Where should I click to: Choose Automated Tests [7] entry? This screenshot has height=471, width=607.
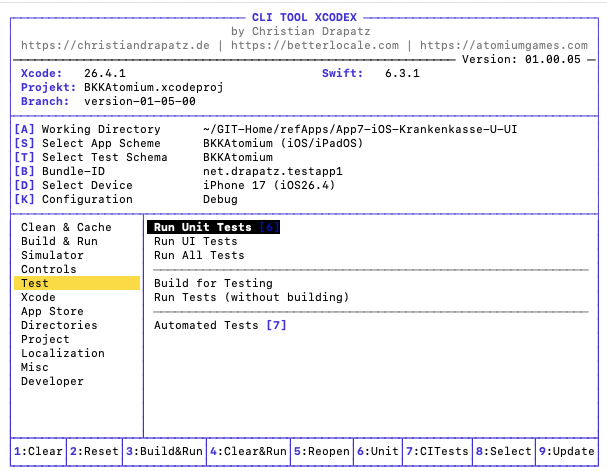(x=220, y=325)
